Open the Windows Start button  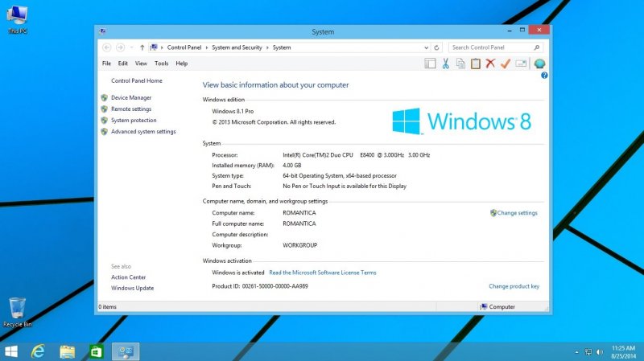coord(11,351)
